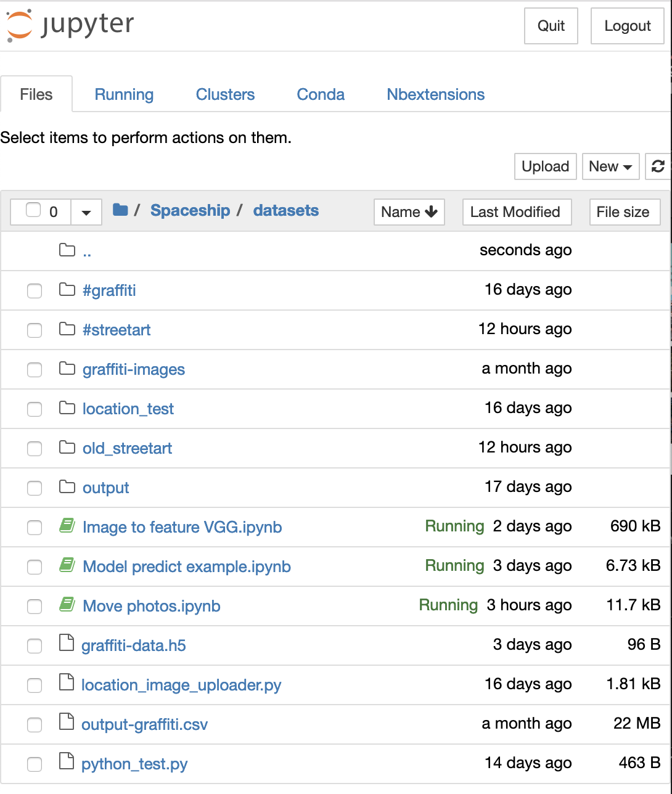Click the #graffiti folder icon
Image resolution: width=672 pixels, height=794 pixels.
[67, 289]
